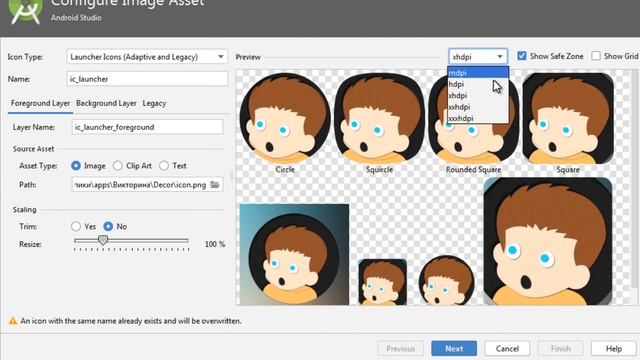Screen dimensions: 640x360
Task: Click the Help button
Action: click(x=613, y=349)
